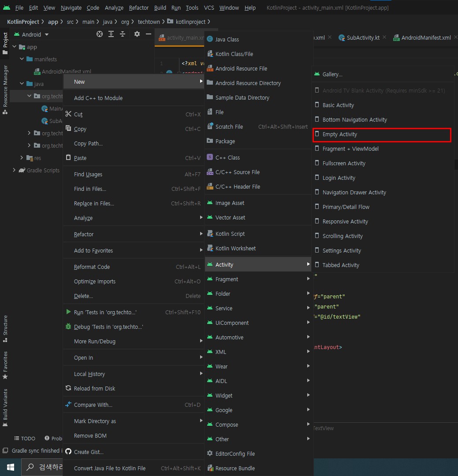The image size is (458, 476).
Task: Expand the res folder
Action: click(x=22, y=157)
